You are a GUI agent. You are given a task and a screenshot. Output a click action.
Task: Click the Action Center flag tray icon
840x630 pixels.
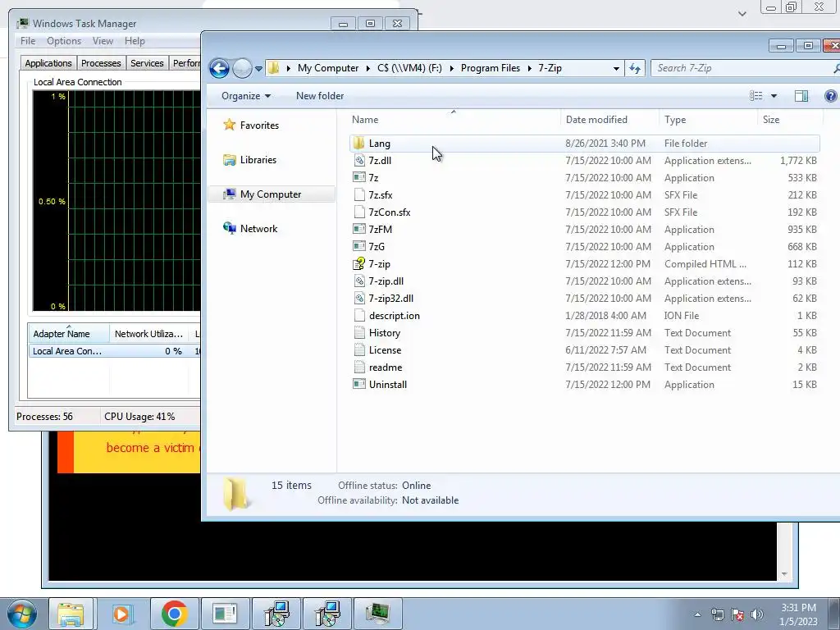point(737,614)
